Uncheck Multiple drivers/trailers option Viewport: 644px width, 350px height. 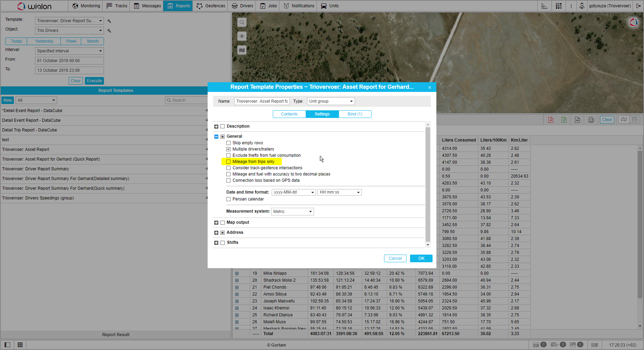pyautogui.click(x=228, y=149)
